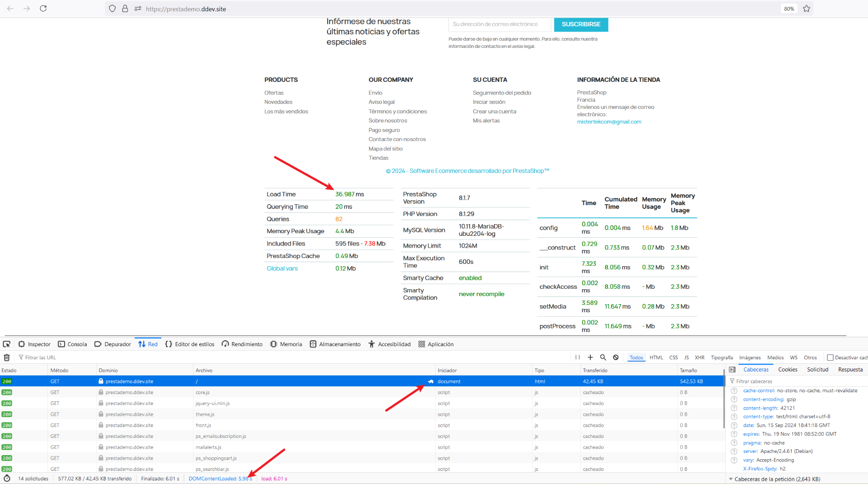Screen dimensions: 868x484
Task: Click the help icon beside server header
Action: coord(734,451)
